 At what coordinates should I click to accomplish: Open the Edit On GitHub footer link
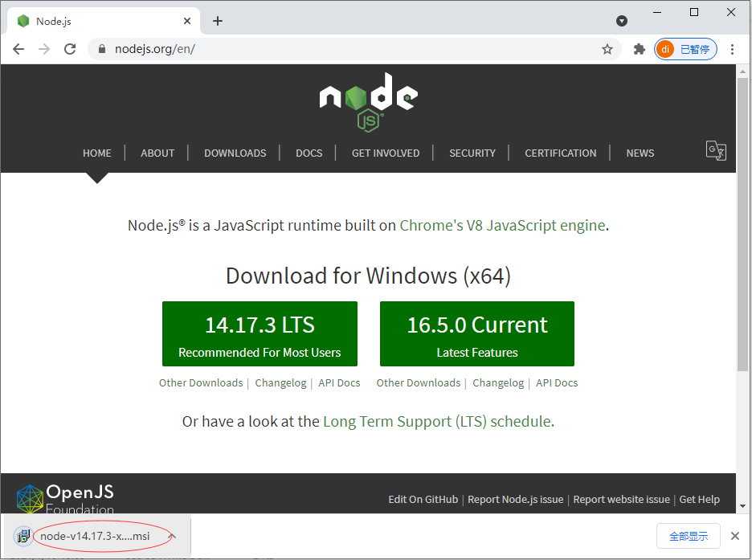pyautogui.click(x=423, y=500)
